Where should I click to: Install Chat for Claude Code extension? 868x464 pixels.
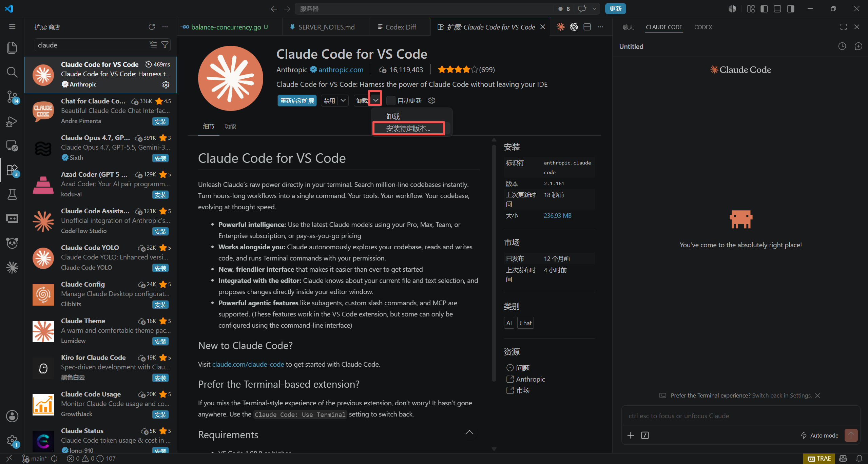click(160, 121)
